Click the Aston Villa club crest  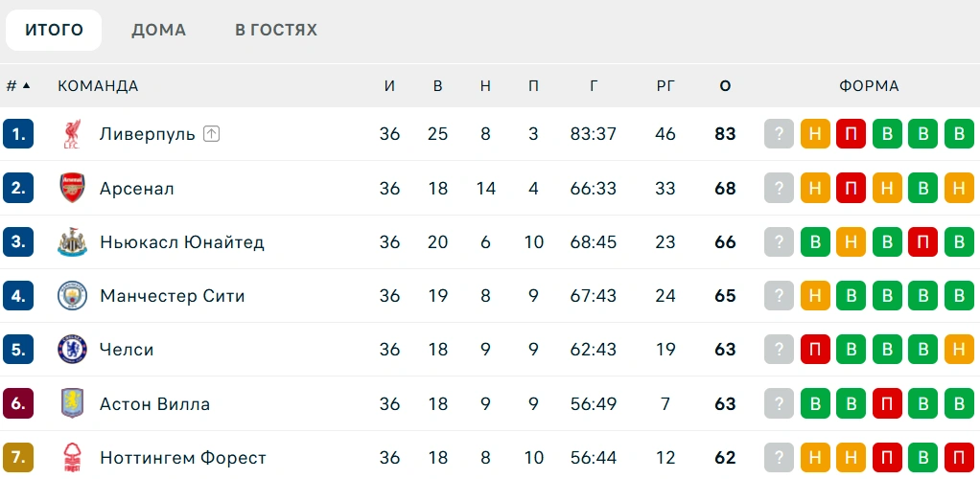(x=72, y=403)
